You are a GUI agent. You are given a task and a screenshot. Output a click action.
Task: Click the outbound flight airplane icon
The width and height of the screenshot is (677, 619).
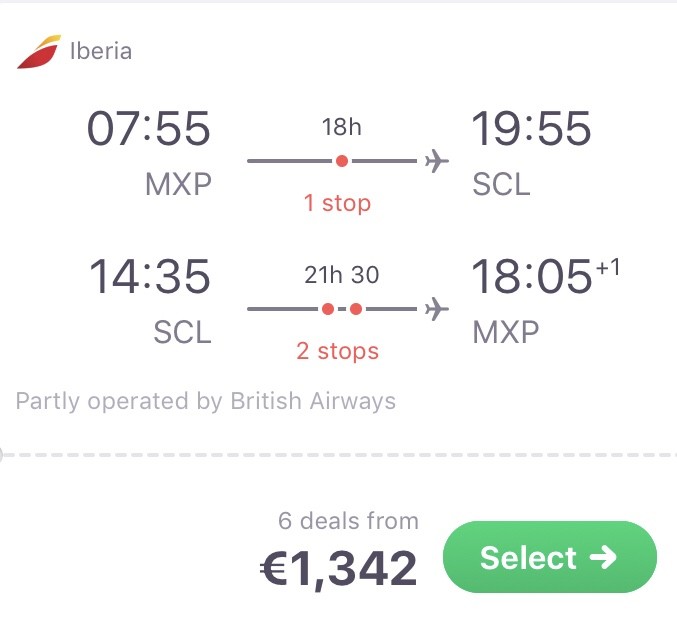pos(437,161)
